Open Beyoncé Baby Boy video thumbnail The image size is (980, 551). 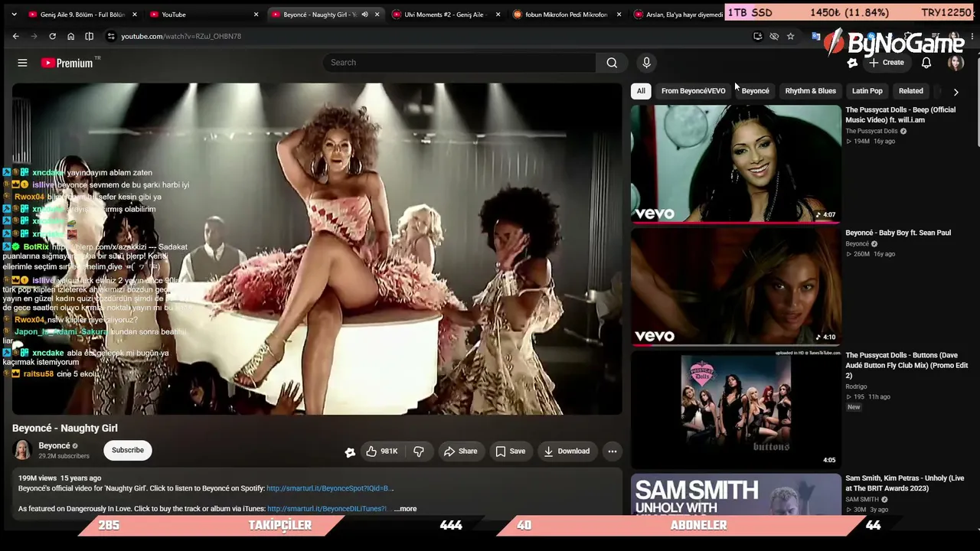pyautogui.click(x=736, y=286)
